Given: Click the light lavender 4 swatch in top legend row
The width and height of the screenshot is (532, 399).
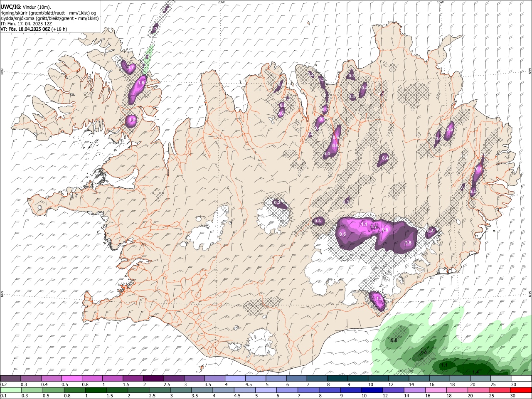Looking at the screenshot, I should (235, 378).
